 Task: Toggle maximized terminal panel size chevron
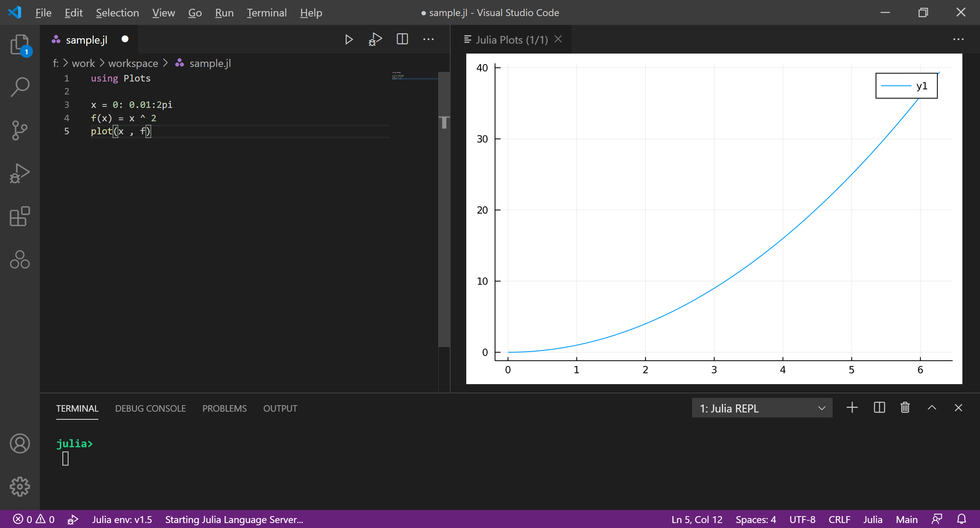coord(932,408)
